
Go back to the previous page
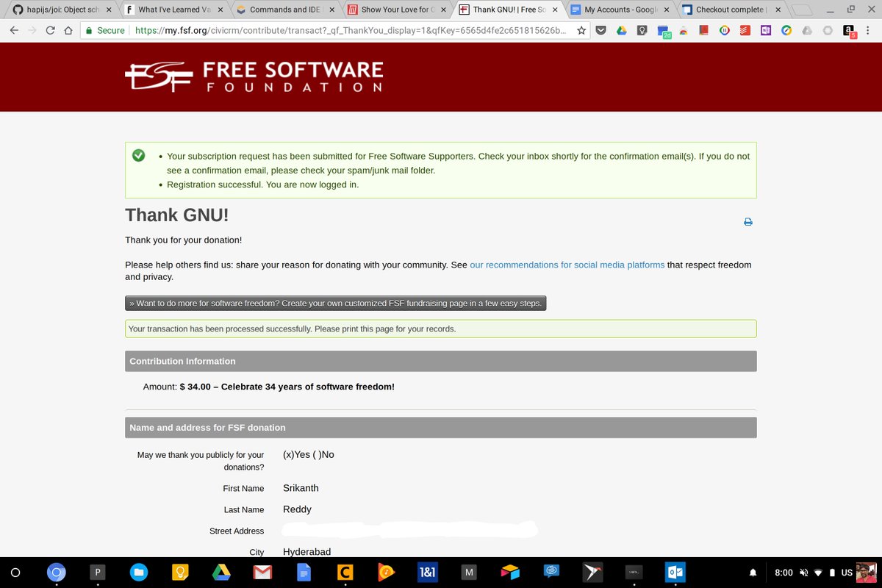click(x=14, y=31)
